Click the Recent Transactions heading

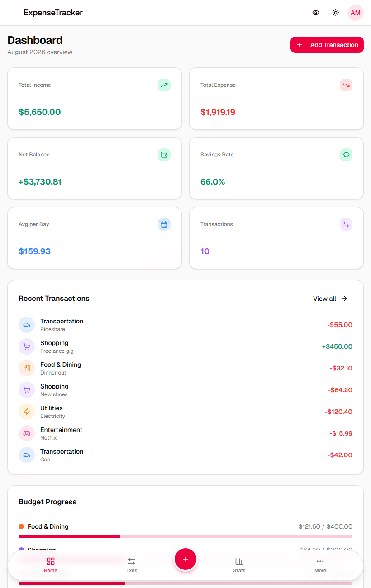pyautogui.click(x=54, y=299)
